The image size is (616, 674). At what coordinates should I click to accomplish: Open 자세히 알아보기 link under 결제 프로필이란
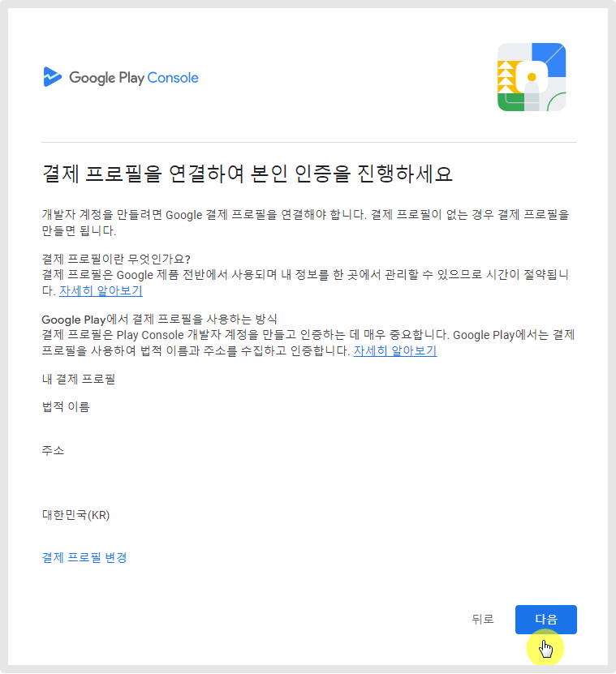point(101,290)
